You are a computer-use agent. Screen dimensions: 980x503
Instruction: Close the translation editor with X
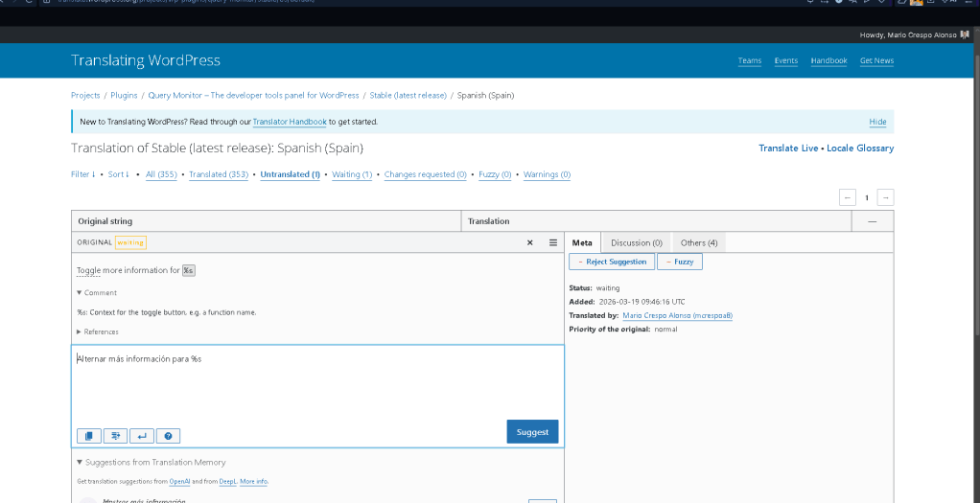530,243
